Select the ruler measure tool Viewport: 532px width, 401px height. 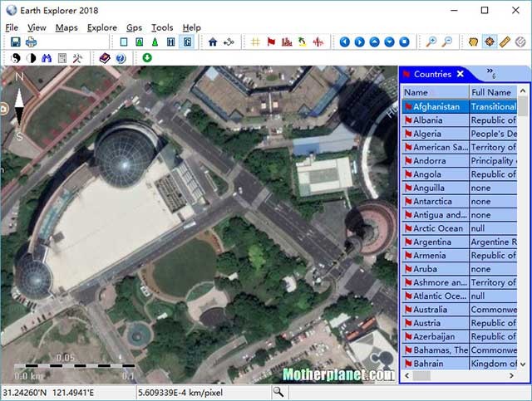tap(505, 42)
